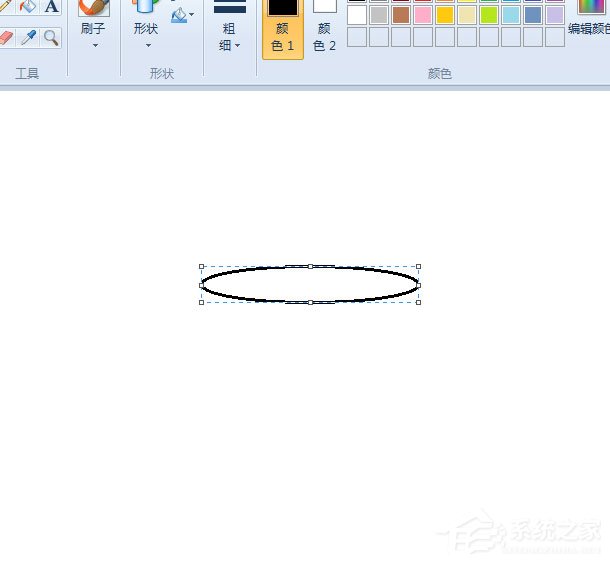Click the right-middle selection handle of ellipse
The image size is (610, 563).
coord(419,285)
